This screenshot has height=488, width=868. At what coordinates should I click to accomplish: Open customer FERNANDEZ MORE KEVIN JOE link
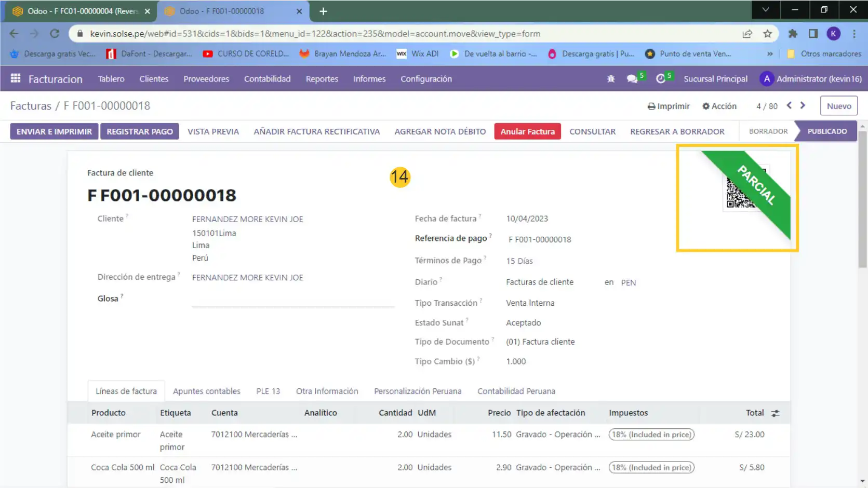click(x=247, y=219)
